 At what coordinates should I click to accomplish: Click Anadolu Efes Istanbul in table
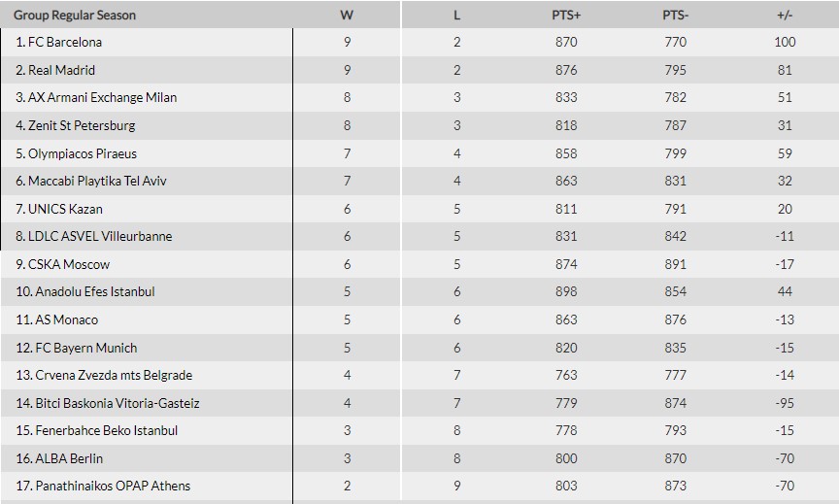tap(94, 291)
